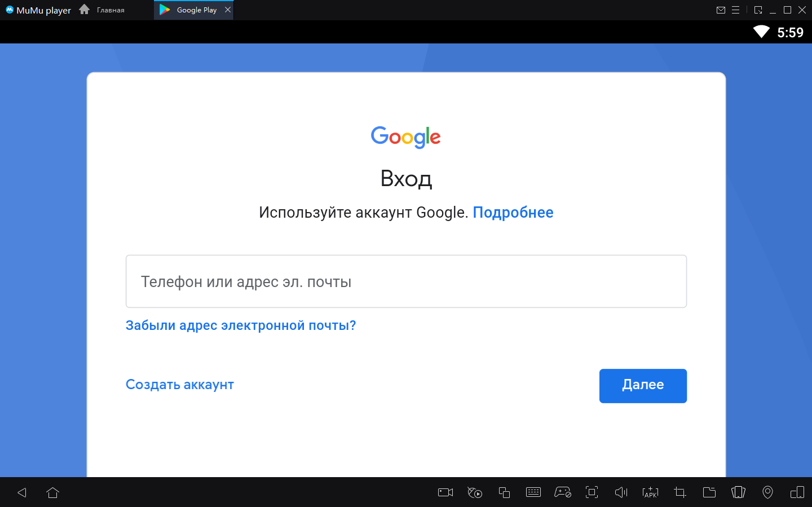The image size is (812, 507).
Task: Open the location pin icon
Action: (x=767, y=492)
